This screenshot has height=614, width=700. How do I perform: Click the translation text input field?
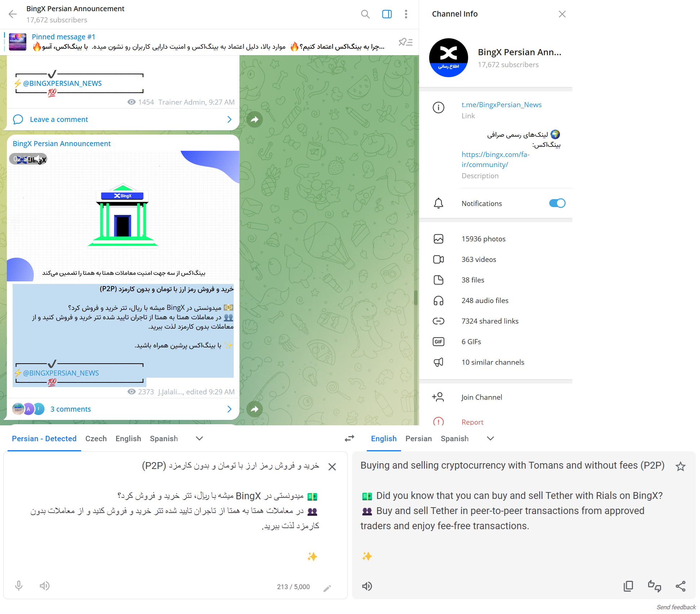tap(173, 518)
